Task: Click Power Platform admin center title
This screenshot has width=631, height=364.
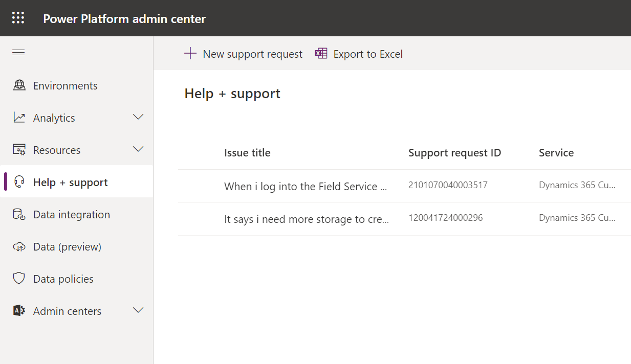Action: (124, 19)
